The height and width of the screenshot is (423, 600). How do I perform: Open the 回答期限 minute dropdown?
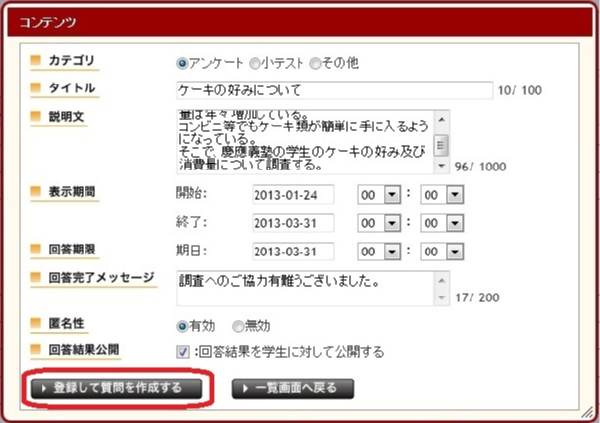click(443, 250)
